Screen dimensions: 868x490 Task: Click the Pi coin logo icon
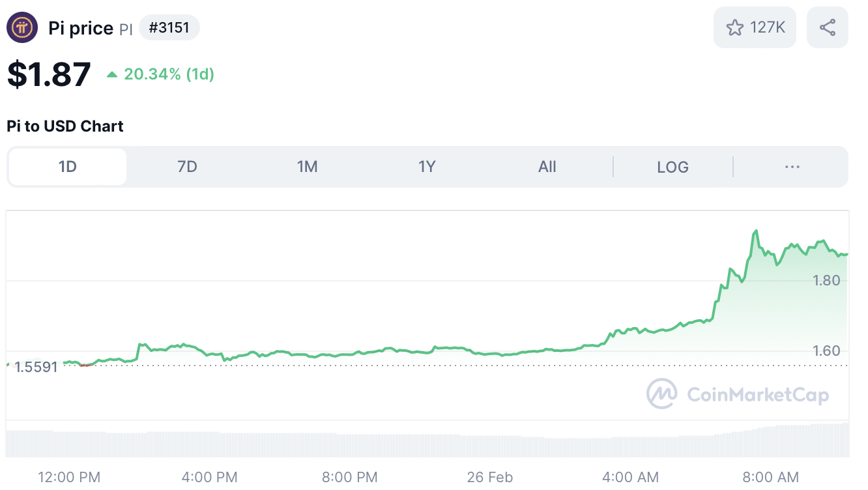[22, 28]
